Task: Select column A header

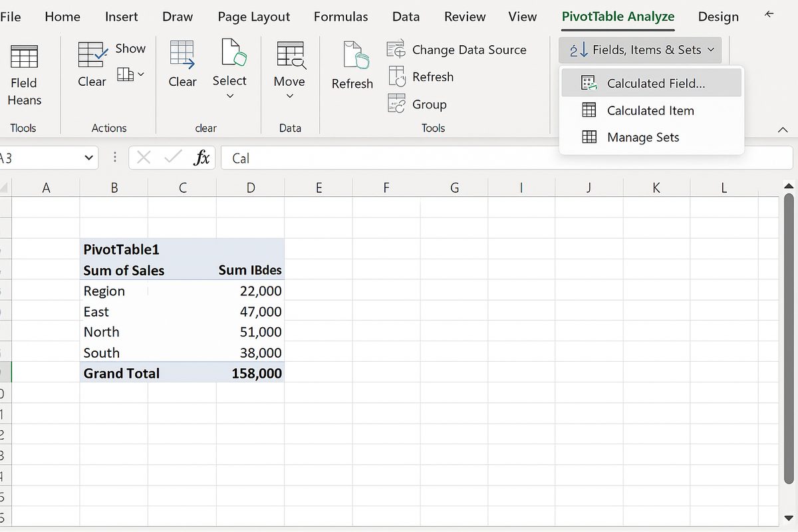Action: pyautogui.click(x=47, y=188)
